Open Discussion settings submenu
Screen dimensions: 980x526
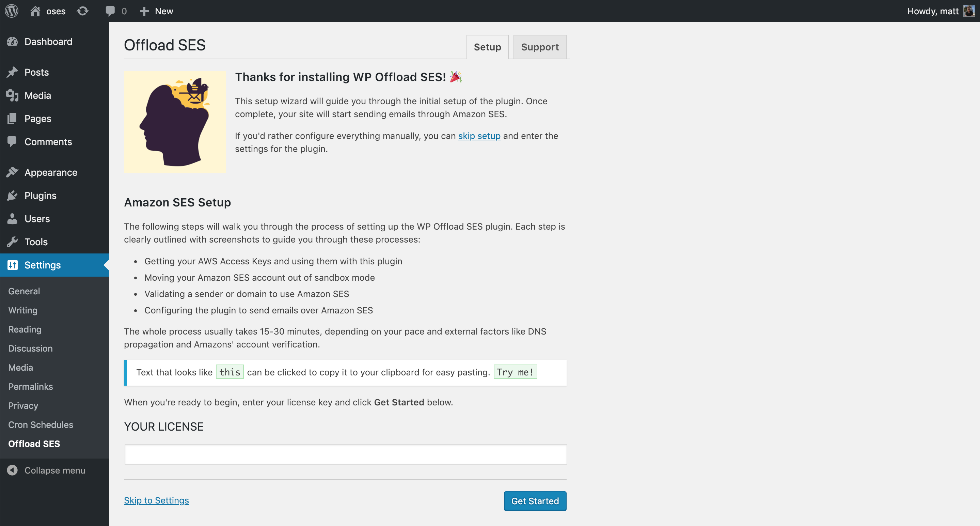[30, 348]
